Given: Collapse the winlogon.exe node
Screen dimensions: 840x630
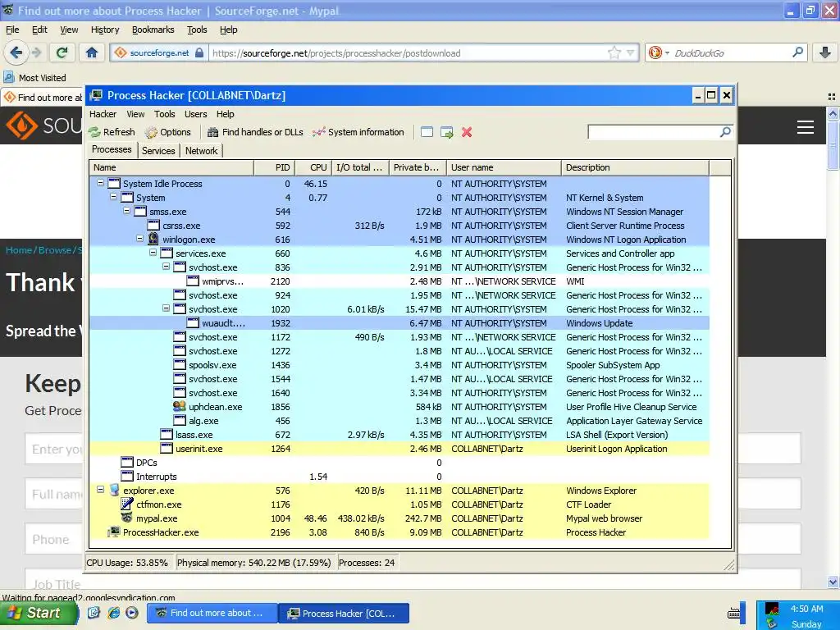Looking at the screenshot, I should click(x=139, y=239).
